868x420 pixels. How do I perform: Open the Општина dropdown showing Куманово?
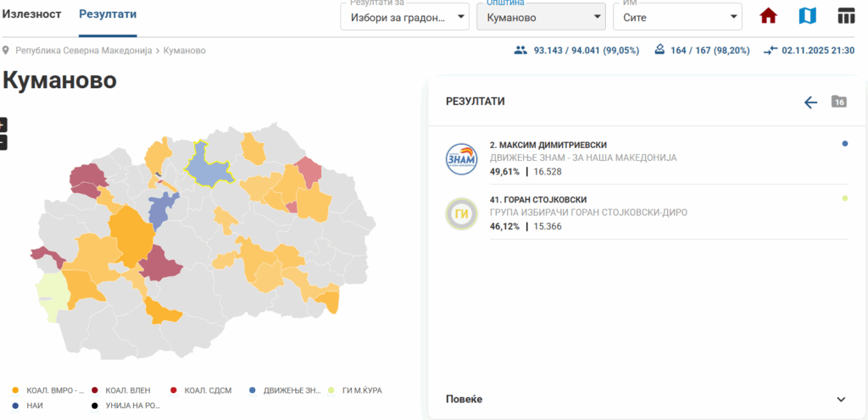tap(541, 16)
